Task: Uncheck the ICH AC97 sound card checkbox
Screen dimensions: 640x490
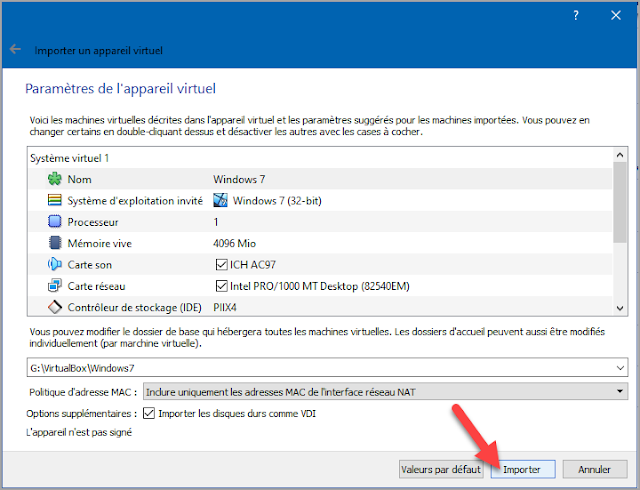Action: click(221, 265)
